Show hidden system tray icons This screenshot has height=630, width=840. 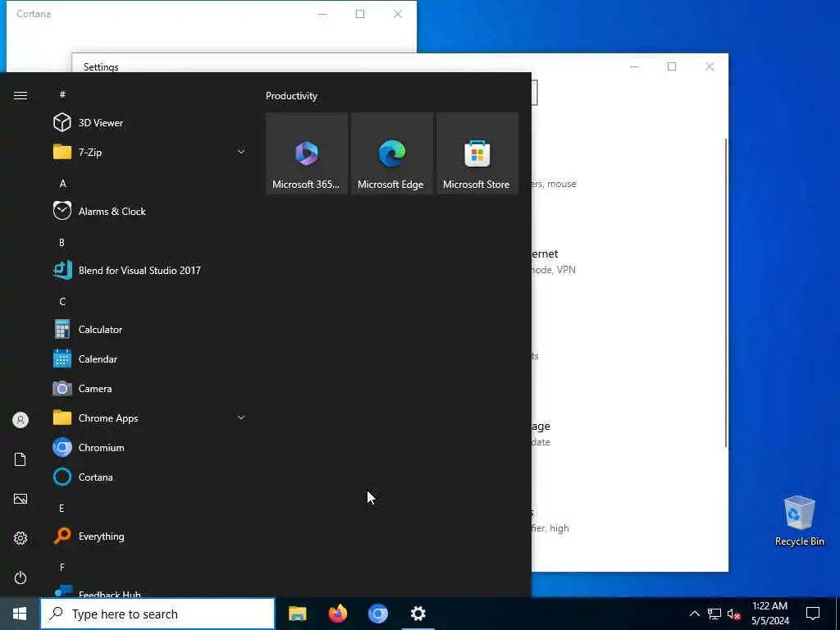click(694, 614)
